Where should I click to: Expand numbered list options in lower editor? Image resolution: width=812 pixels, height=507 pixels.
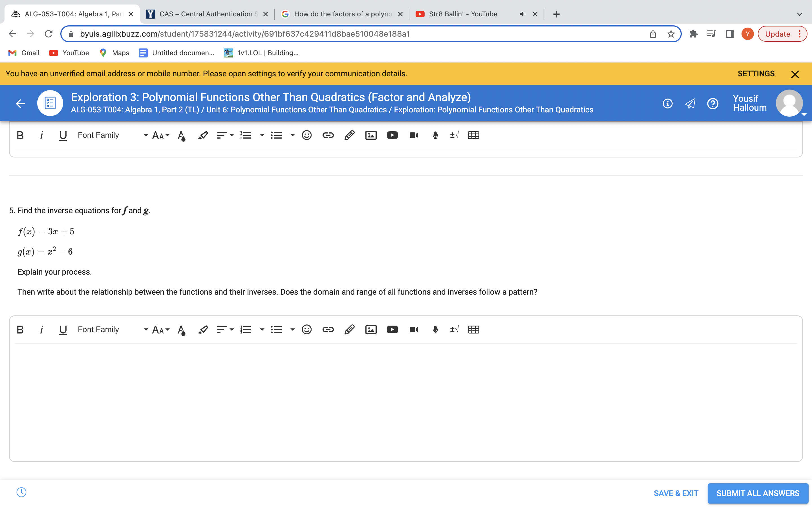point(262,329)
